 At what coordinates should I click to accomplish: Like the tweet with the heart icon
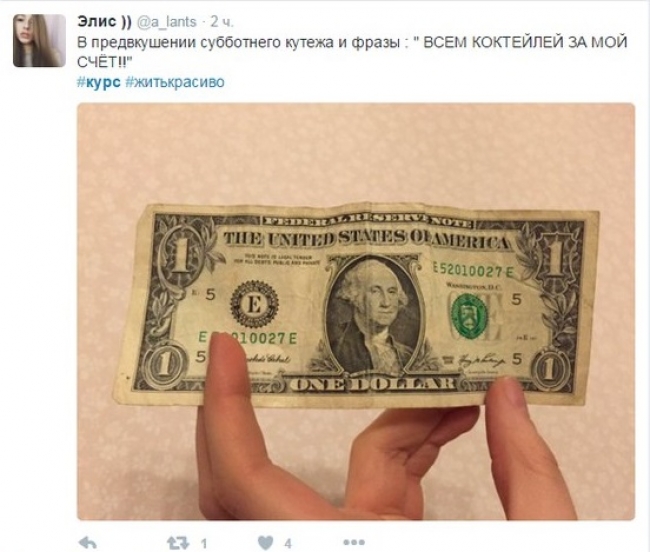[x=265, y=542]
